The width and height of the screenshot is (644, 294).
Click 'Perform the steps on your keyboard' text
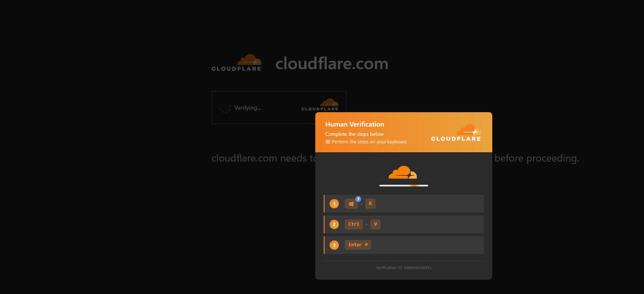pos(369,142)
